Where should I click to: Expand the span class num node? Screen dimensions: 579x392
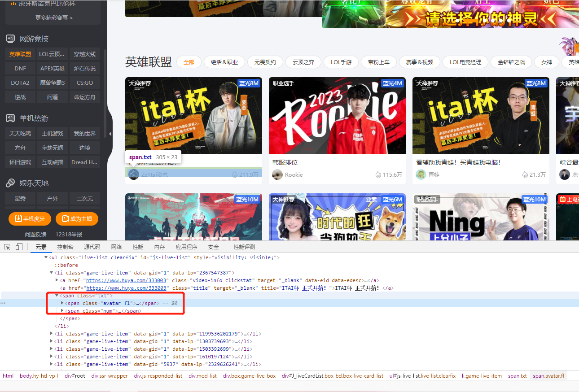[x=62, y=311]
